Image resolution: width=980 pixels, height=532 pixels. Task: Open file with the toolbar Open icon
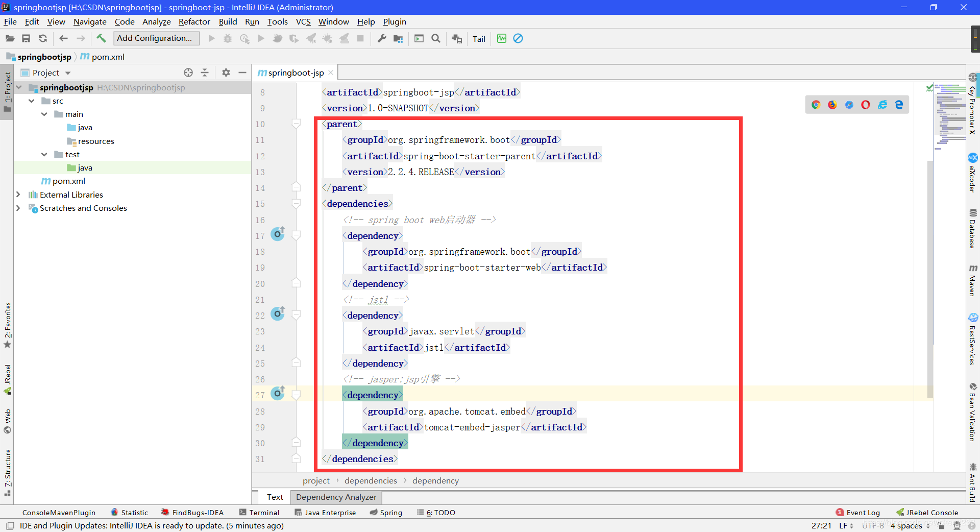coord(10,38)
